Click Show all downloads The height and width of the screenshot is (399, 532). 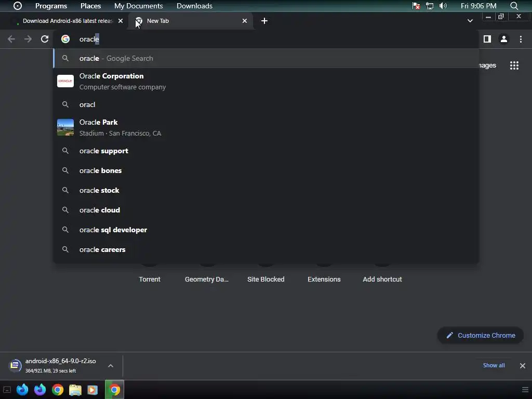494,365
